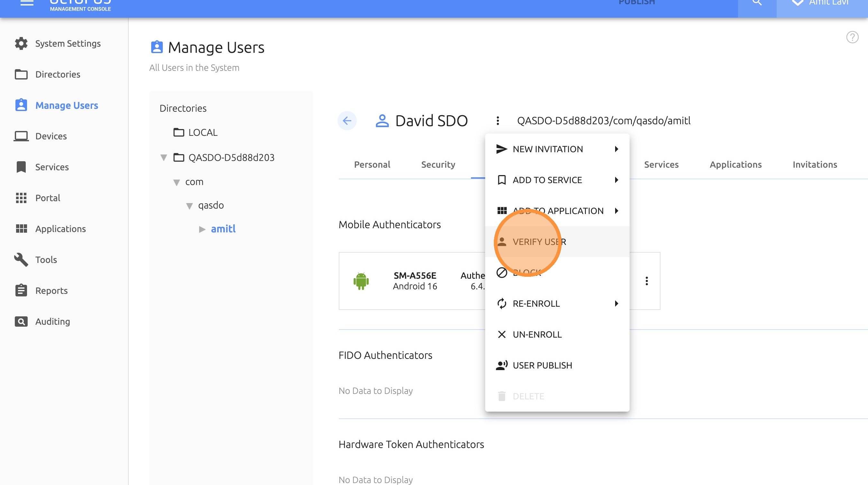The image size is (868, 485).
Task: Go to System Settings in the sidebar
Action: point(68,43)
